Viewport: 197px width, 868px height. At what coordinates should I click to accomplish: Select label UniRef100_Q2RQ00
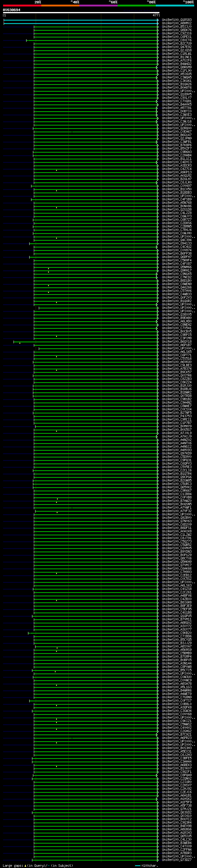[177, 128]
